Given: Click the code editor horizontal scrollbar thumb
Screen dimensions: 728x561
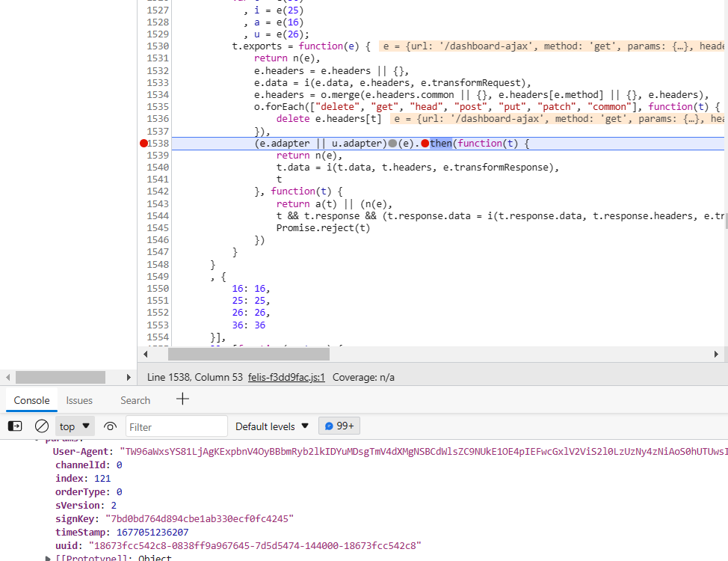Looking at the screenshot, I should point(249,354).
